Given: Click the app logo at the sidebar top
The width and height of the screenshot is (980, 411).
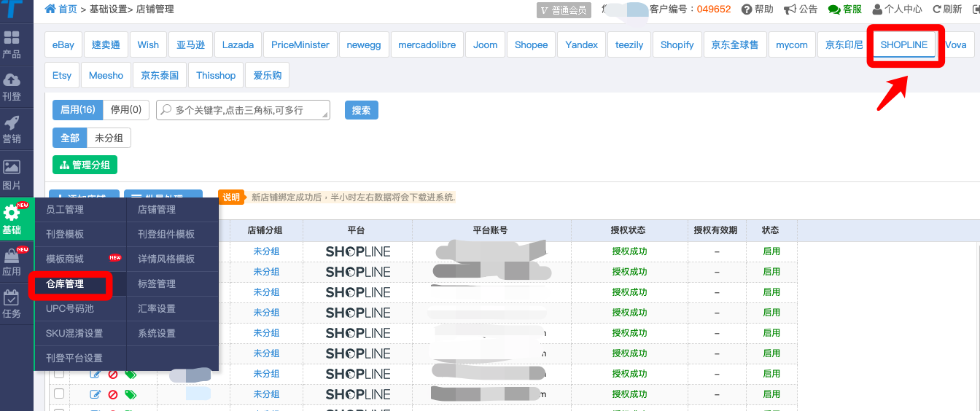Looking at the screenshot, I should point(12,10).
